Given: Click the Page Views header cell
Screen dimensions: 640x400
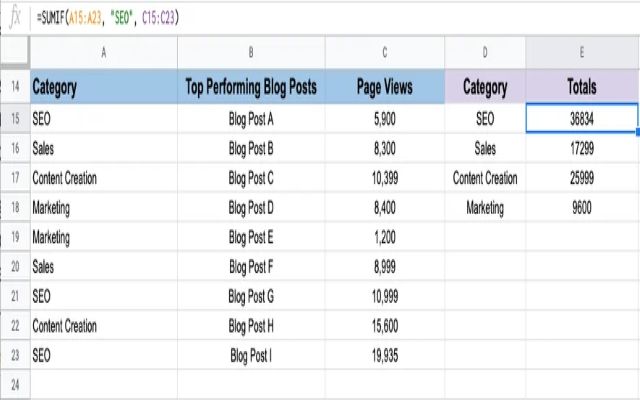Looking at the screenshot, I should pyautogui.click(x=385, y=87).
